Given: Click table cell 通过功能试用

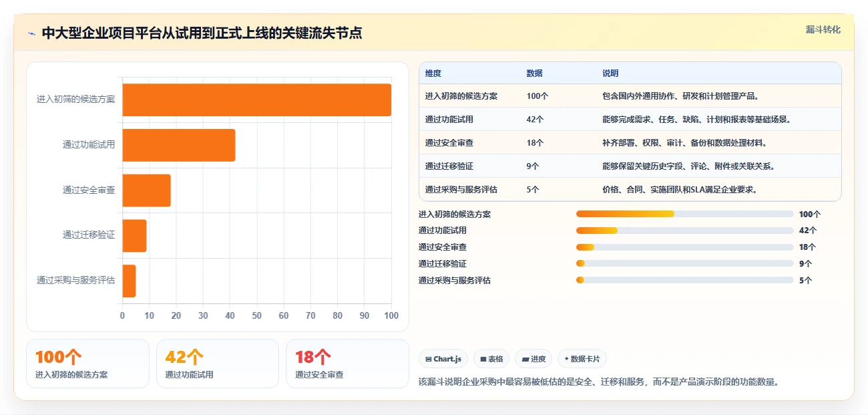Looking at the screenshot, I should 449,120.
